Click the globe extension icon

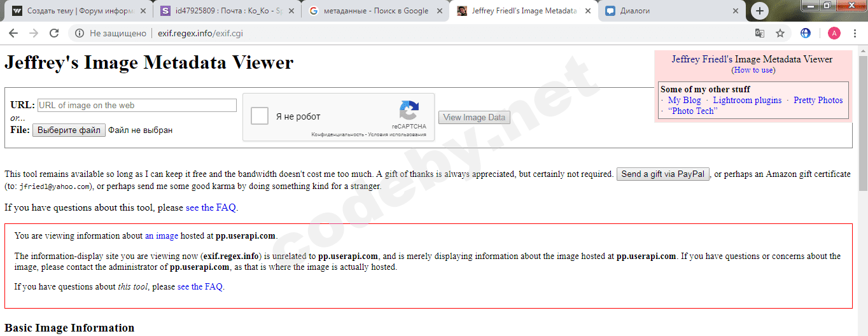[806, 33]
